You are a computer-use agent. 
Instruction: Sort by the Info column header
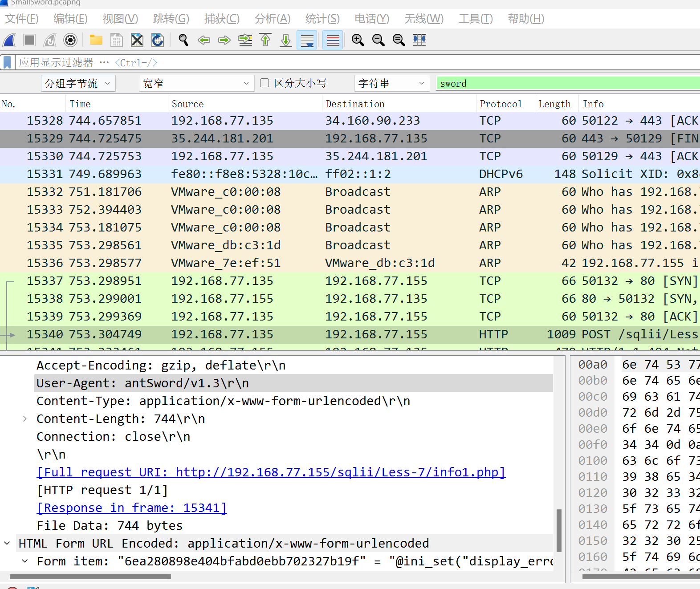[x=639, y=104]
